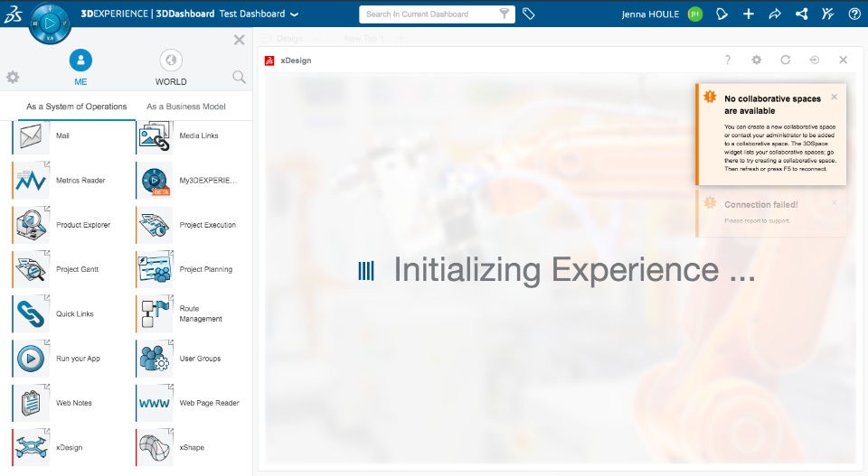Launch the xDesign app icon in list

(x=31, y=448)
